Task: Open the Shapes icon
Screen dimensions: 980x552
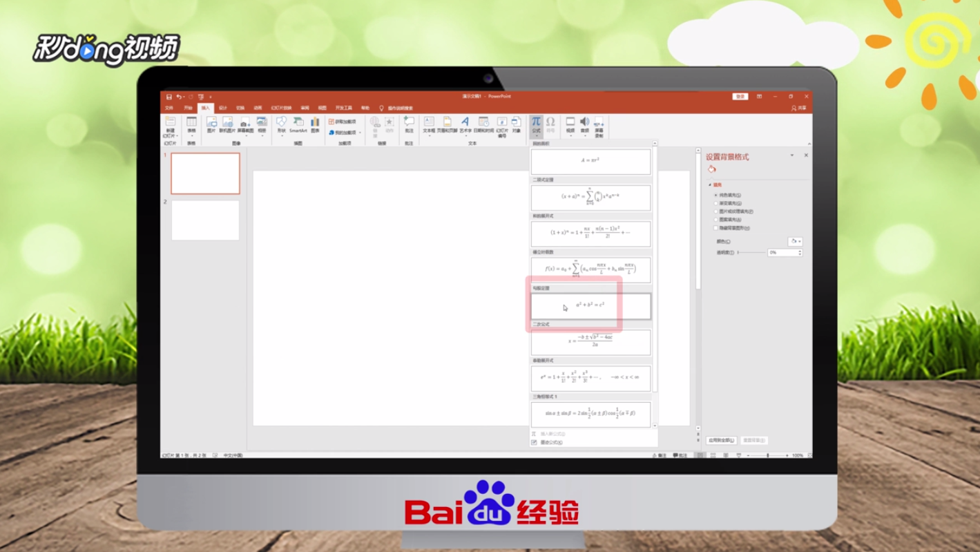Action: (x=281, y=122)
